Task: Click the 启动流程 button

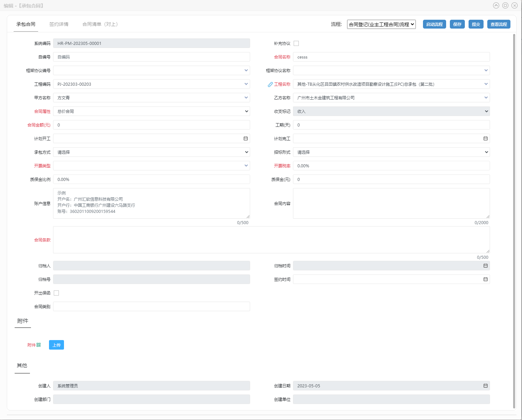Action: pos(434,24)
